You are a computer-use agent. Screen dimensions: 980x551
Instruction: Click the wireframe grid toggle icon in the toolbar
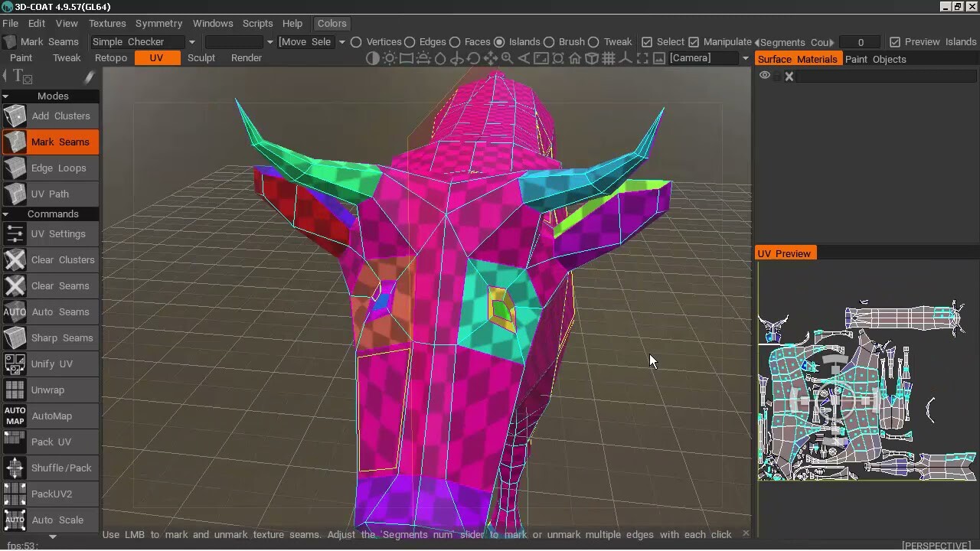(x=609, y=58)
